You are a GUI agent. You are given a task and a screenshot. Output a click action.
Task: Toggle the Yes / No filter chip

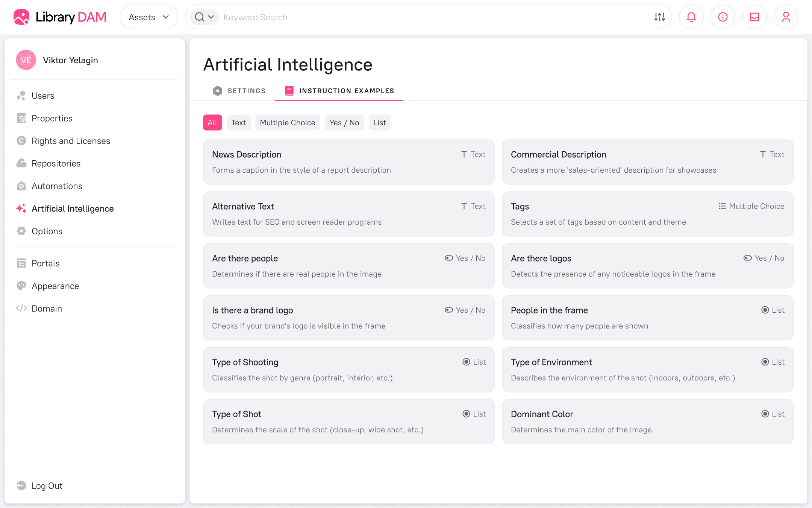344,123
